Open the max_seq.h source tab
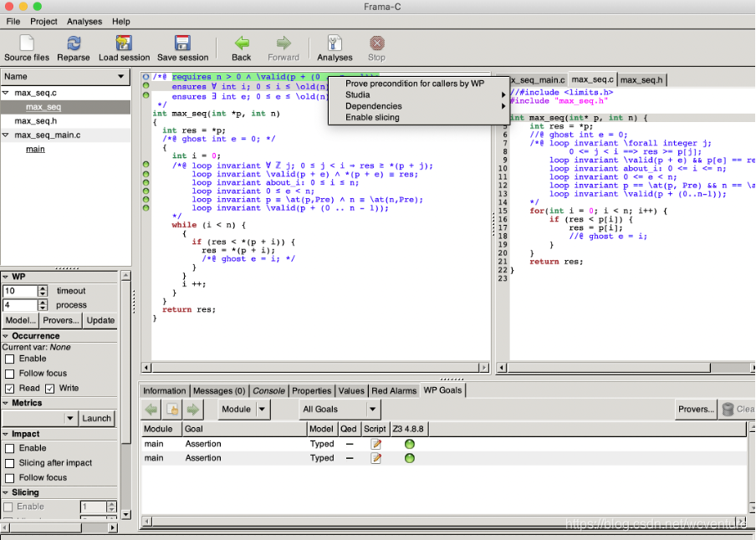The height and width of the screenshot is (540, 756). (641, 79)
